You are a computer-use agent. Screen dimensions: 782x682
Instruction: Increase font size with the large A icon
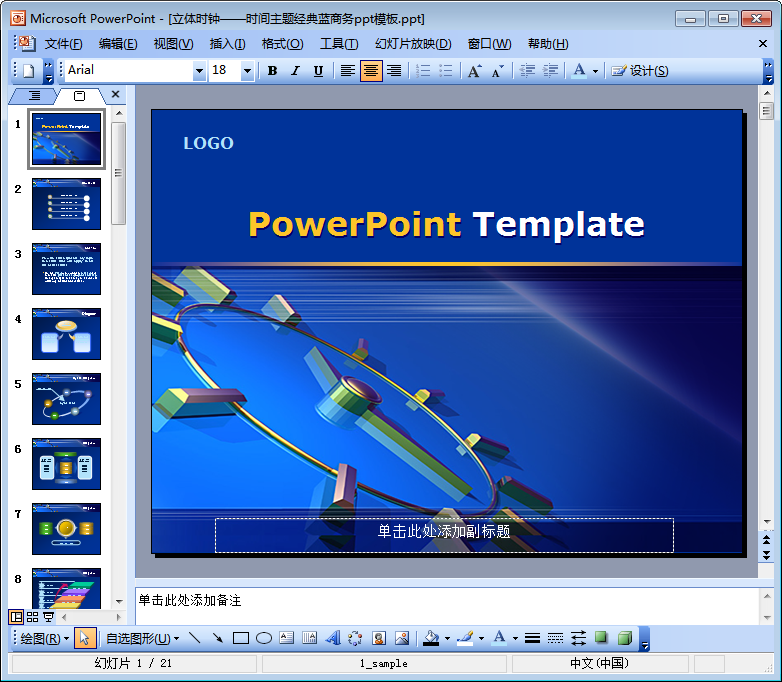(474, 71)
